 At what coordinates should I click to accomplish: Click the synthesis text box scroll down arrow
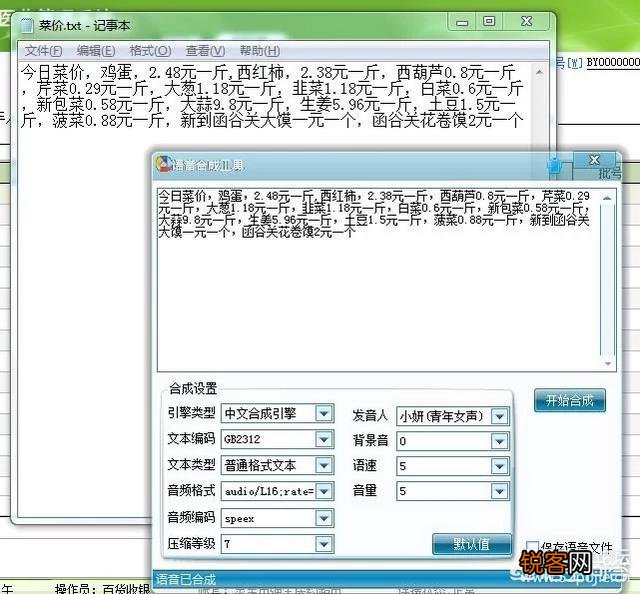click(x=608, y=363)
